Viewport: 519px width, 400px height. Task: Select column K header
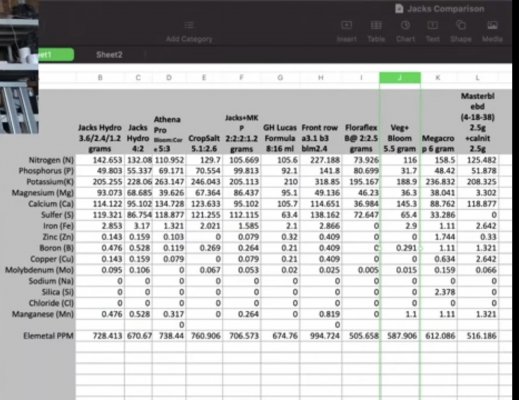pos(438,78)
